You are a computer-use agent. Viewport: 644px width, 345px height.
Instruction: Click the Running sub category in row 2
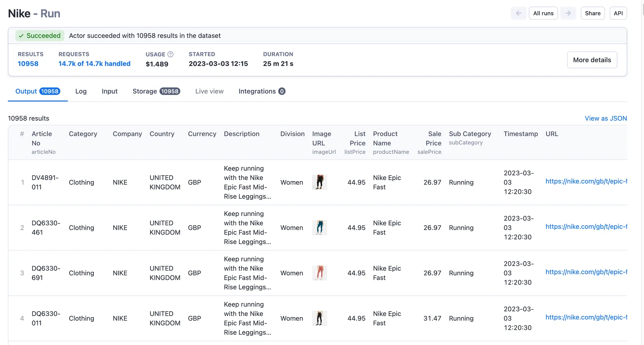click(461, 228)
